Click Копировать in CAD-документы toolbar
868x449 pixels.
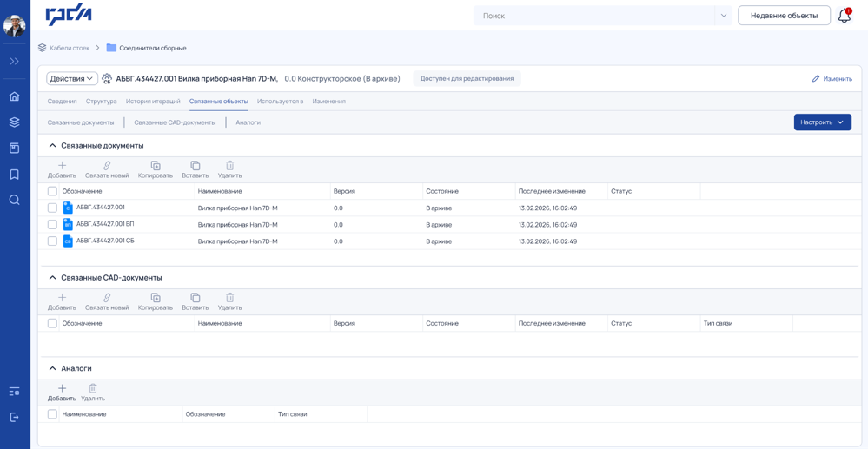156,301
